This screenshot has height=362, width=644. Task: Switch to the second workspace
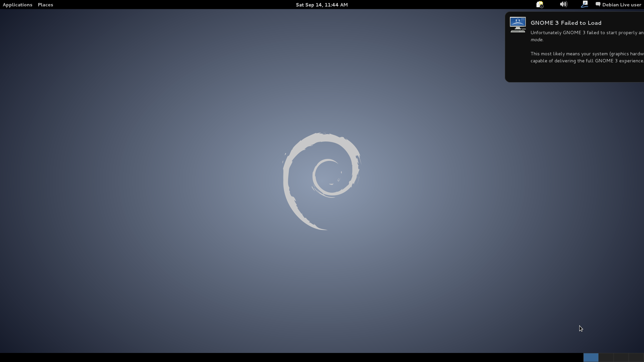pyautogui.click(x=606, y=357)
